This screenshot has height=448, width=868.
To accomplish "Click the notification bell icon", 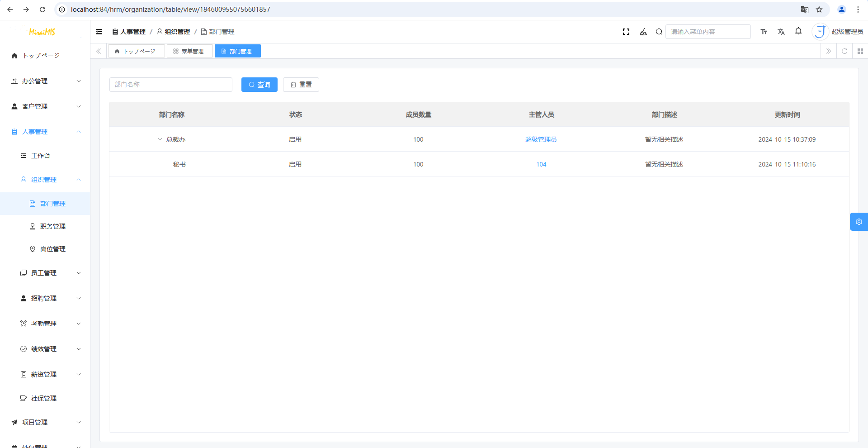I will [x=798, y=31].
